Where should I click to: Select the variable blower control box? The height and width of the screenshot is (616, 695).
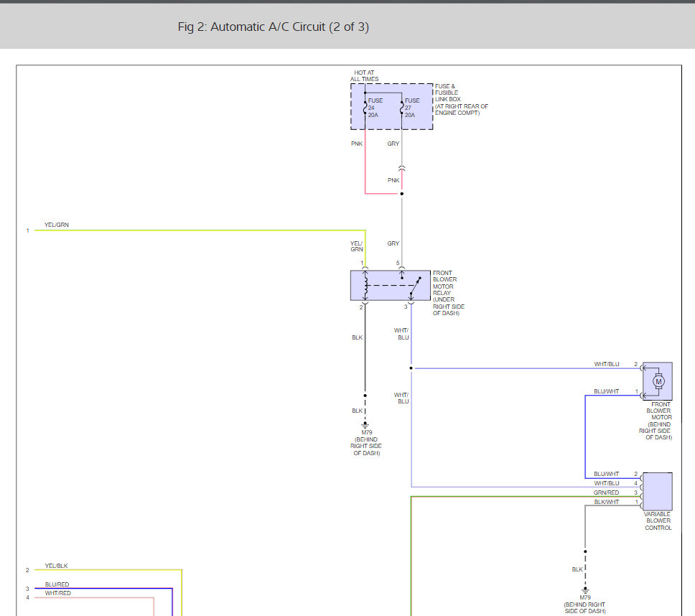pos(658,491)
